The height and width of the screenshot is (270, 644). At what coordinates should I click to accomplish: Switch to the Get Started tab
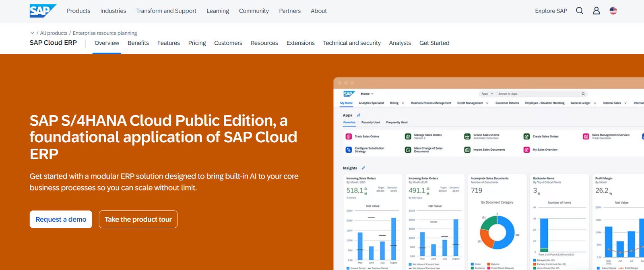click(x=434, y=43)
